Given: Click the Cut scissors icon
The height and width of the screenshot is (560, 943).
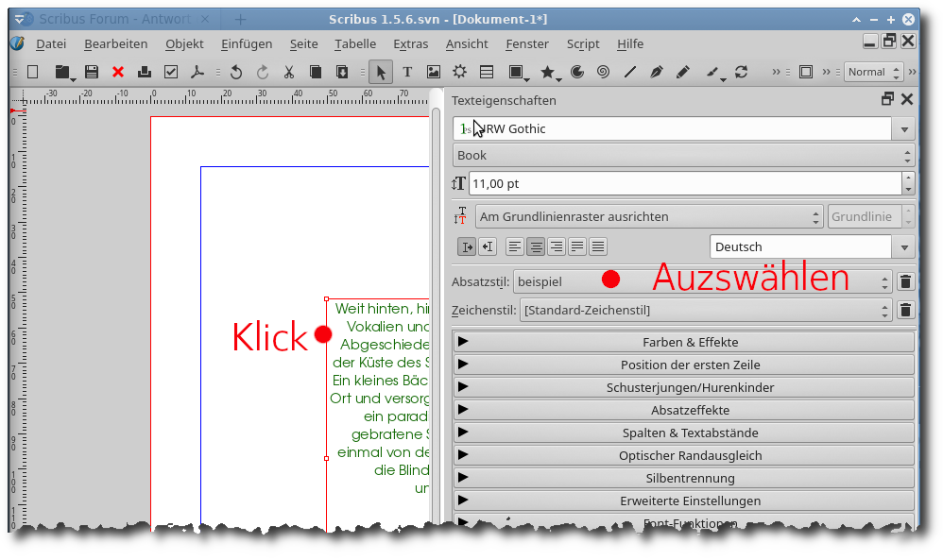Looking at the screenshot, I should tap(289, 72).
